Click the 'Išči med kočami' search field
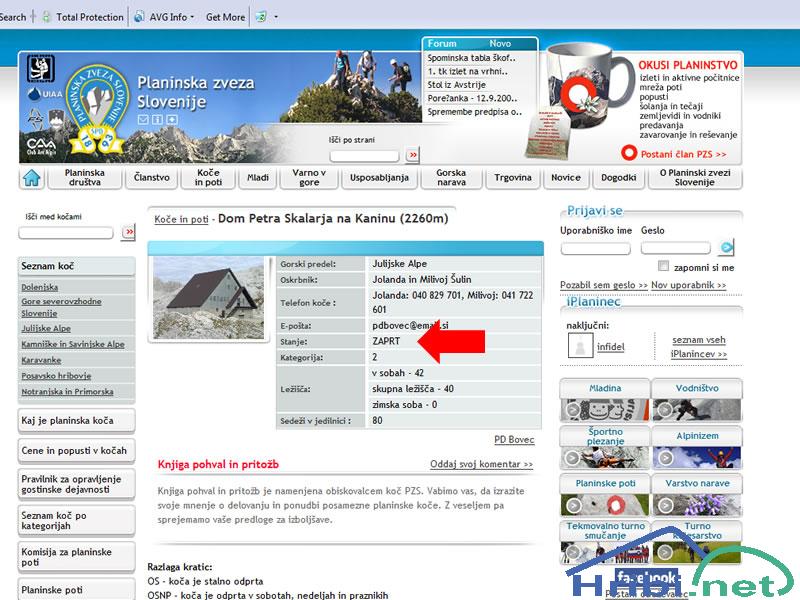Viewport: 800px width, 600px height. [66, 233]
